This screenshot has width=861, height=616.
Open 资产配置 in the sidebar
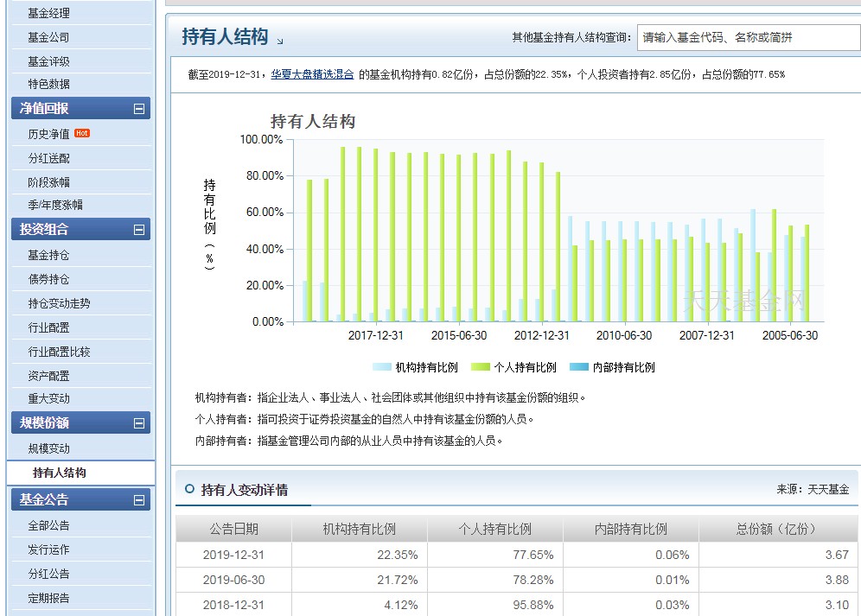[50, 375]
